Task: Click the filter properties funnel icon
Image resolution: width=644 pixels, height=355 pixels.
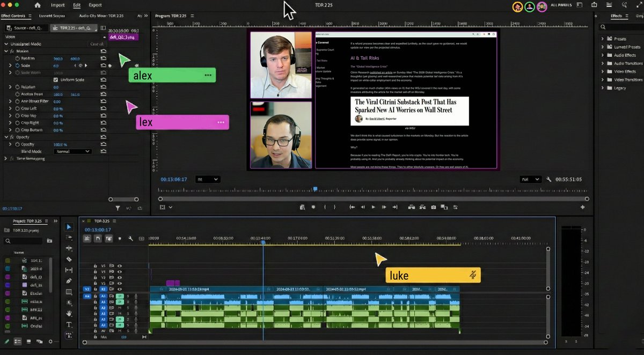Action: pos(118,208)
